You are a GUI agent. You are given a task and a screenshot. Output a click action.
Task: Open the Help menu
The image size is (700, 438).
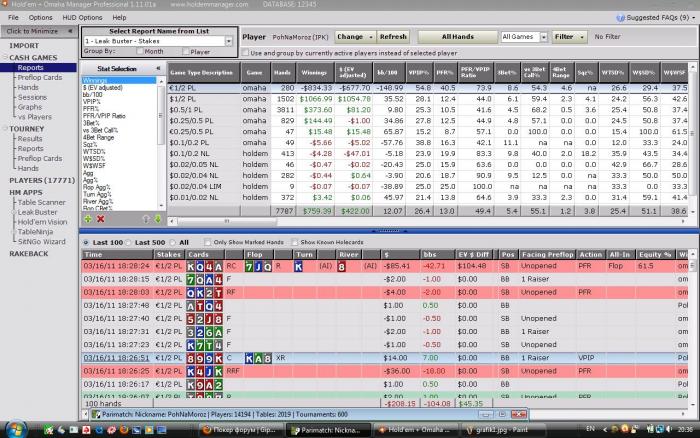pyautogui.click(x=119, y=17)
